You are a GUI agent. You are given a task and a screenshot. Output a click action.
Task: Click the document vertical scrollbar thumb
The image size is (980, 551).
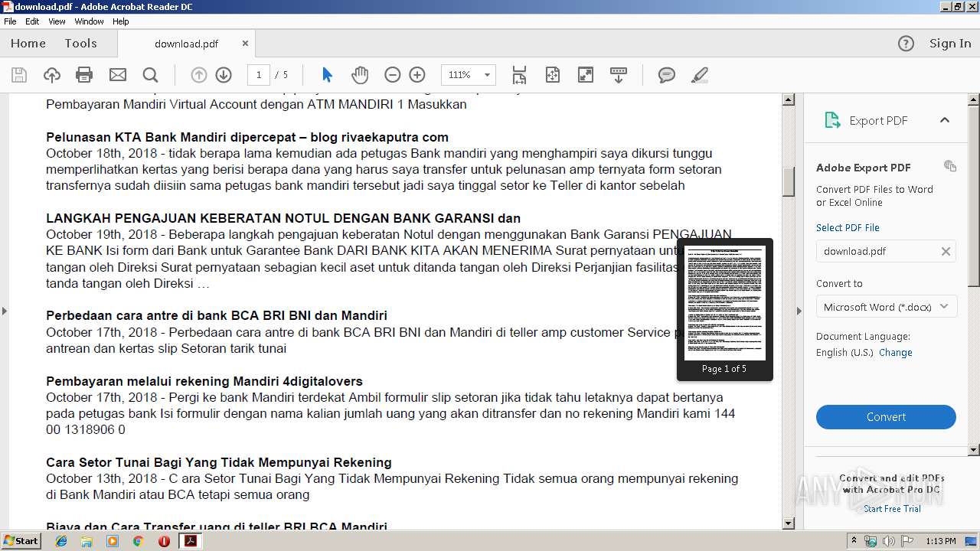coord(788,182)
